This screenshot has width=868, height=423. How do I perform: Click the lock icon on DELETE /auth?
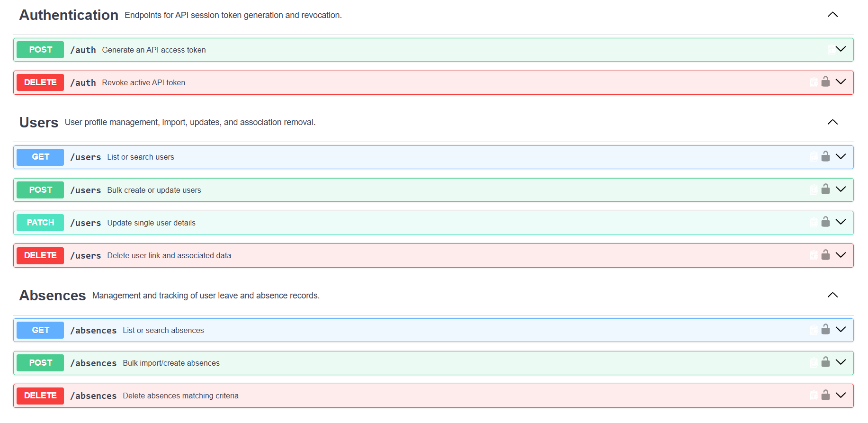(825, 81)
